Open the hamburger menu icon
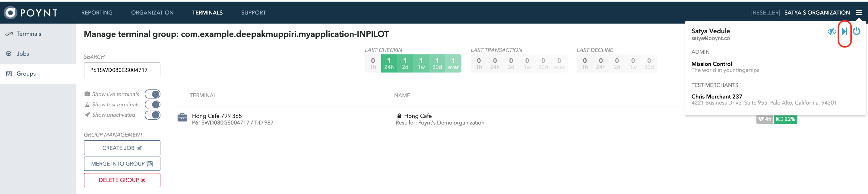This screenshot has height=194, width=868. click(x=859, y=12)
